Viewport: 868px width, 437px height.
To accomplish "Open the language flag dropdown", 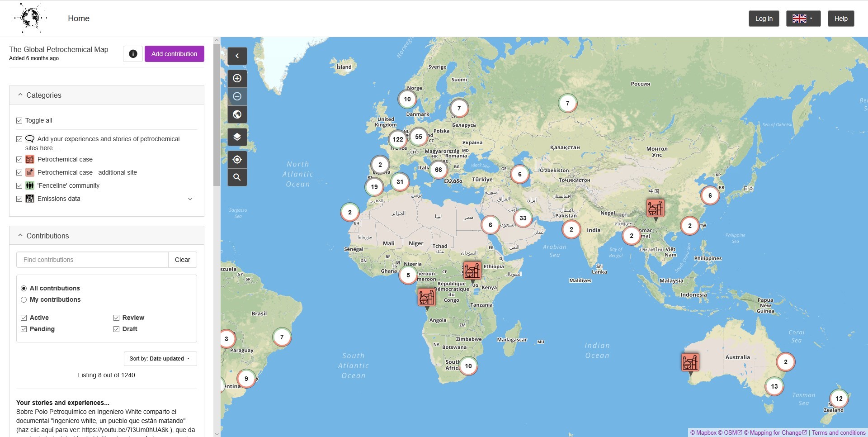I will [x=803, y=19].
